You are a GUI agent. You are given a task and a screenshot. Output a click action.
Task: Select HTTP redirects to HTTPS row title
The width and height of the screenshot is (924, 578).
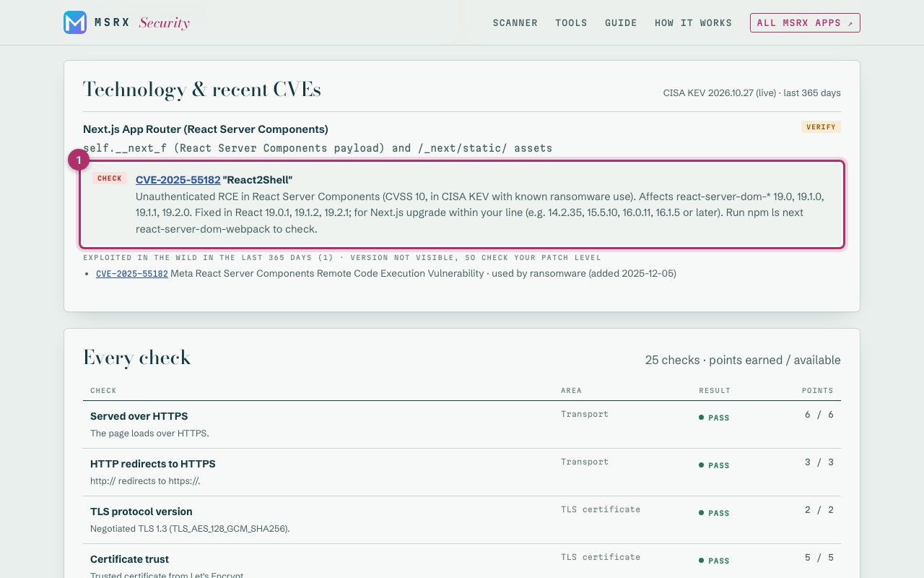coord(153,464)
